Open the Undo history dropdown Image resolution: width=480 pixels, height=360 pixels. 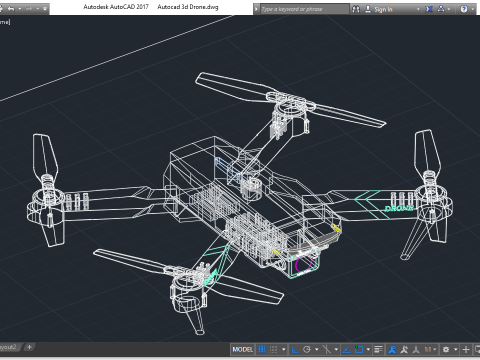tap(20, 9)
